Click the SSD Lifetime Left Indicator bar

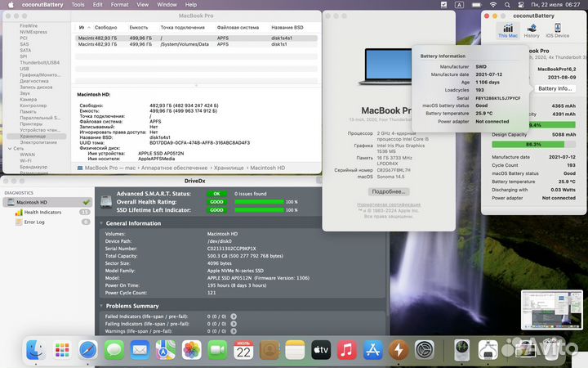(x=259, y=210)
